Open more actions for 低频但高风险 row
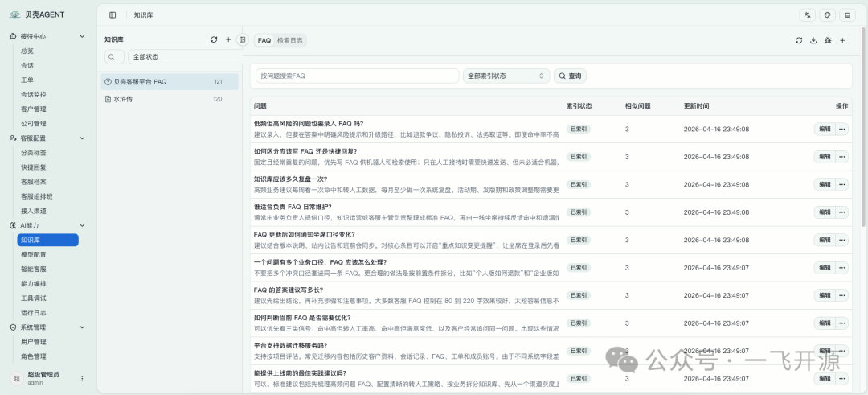Screen dimensions: 868x395 (842, 129)
